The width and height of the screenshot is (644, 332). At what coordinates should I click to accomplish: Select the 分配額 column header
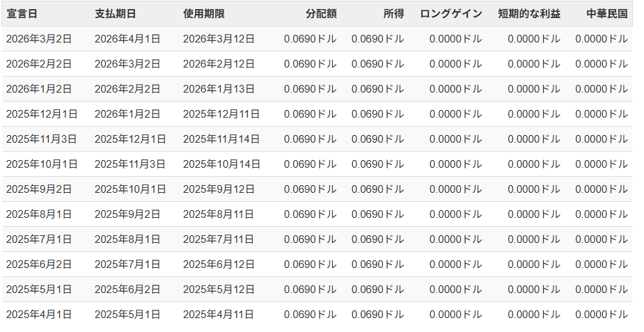[x=320, y=14]
